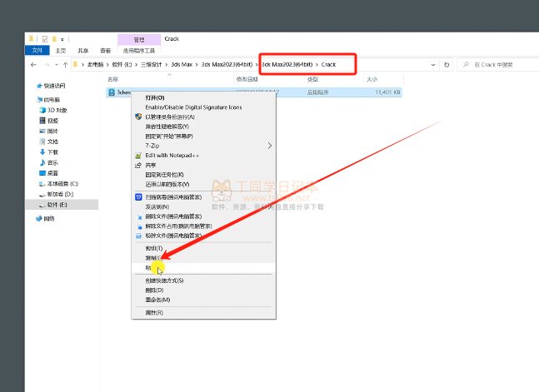Viewport: 539px width, 392px height.
Task: Refresh the Crack folder view
Action: pos(447,65)
